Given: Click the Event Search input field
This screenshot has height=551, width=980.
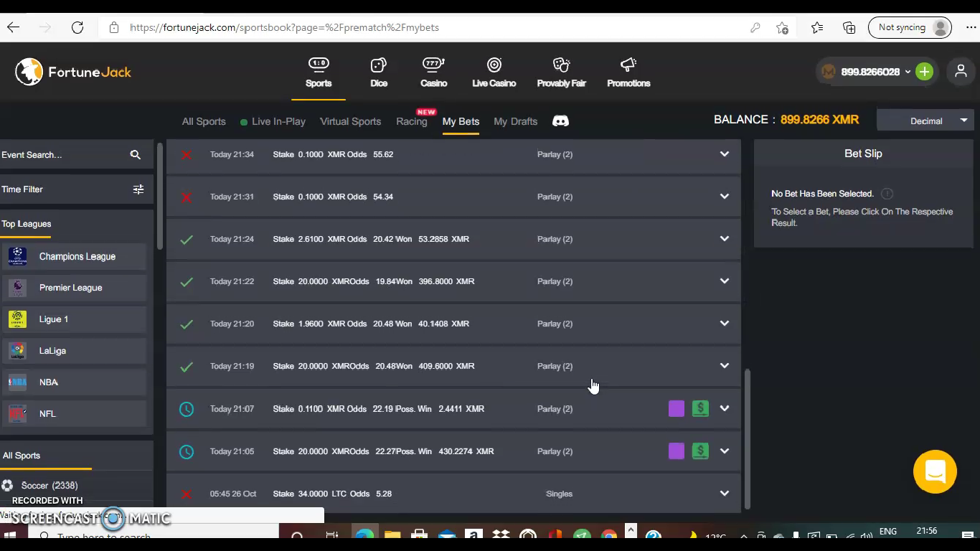Looking at the screenshot, I should click(x=63, y=155).
